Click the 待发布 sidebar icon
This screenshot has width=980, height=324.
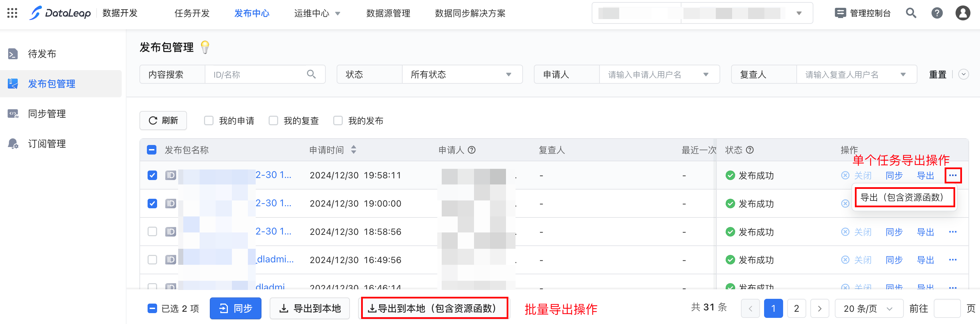(13, 54)
